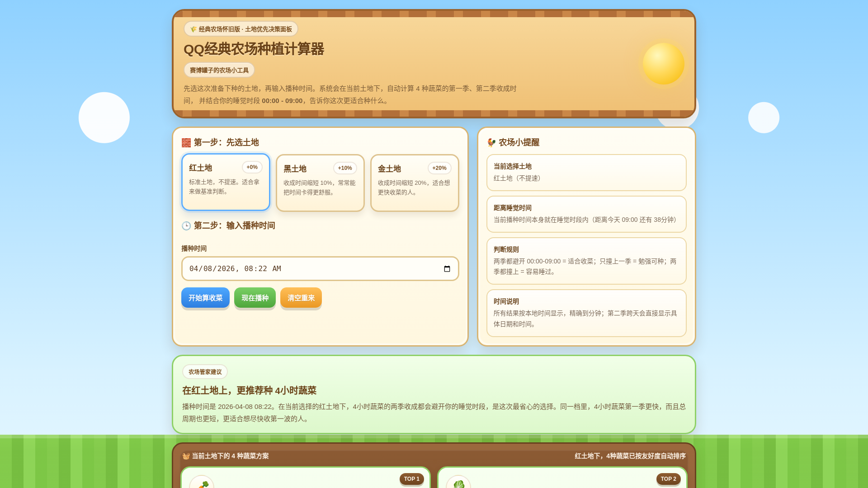Screen dimensions: 868x488
Task: Click the 播种时间 datetime input field
Action: point(320,269)
